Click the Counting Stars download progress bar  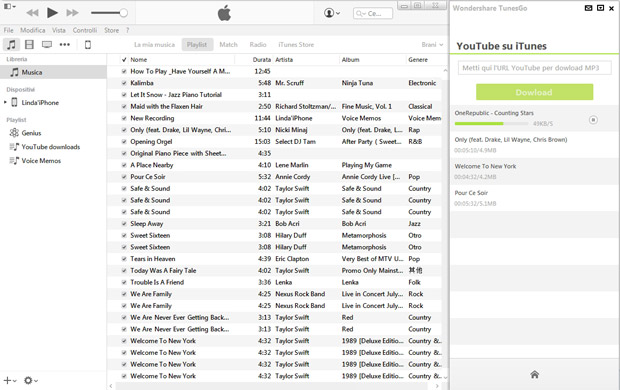491,123
